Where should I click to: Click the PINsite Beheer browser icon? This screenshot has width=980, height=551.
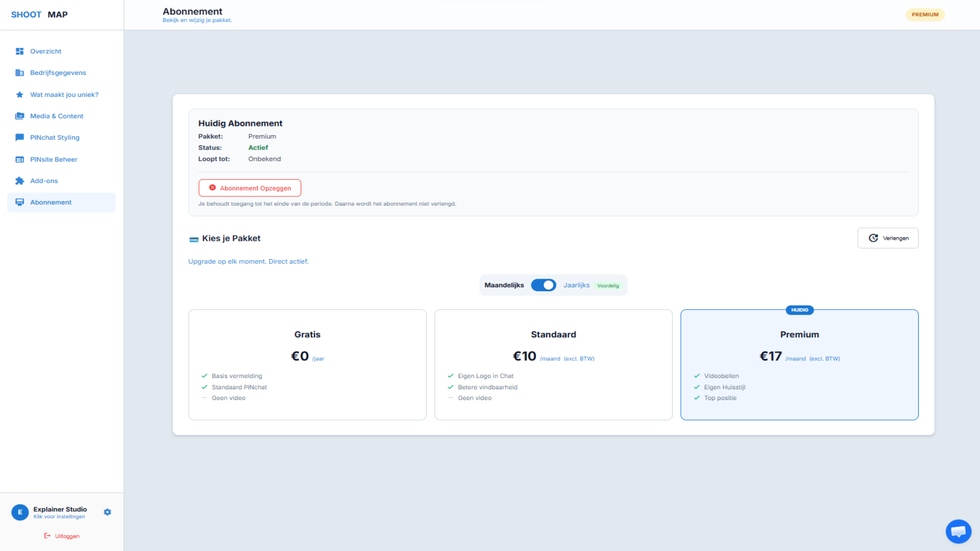pyautogui.click(x=19, y=159)
